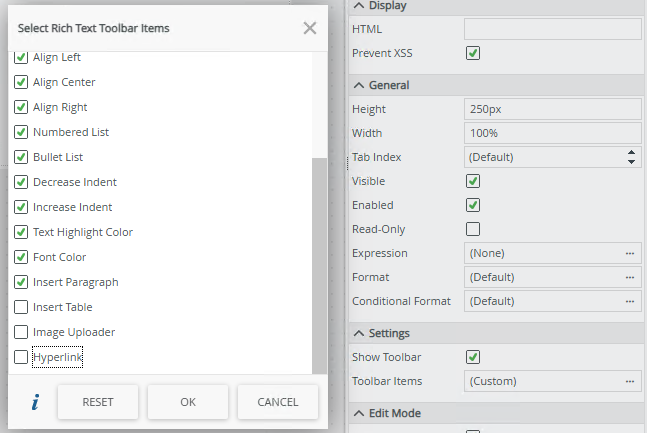Click the CANCEL button
Screen dimensions: 647x433
[x=277, y=402]
